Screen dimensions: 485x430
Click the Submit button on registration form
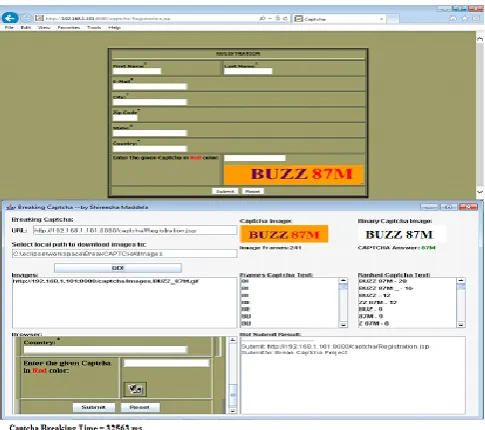click(225, 191)
